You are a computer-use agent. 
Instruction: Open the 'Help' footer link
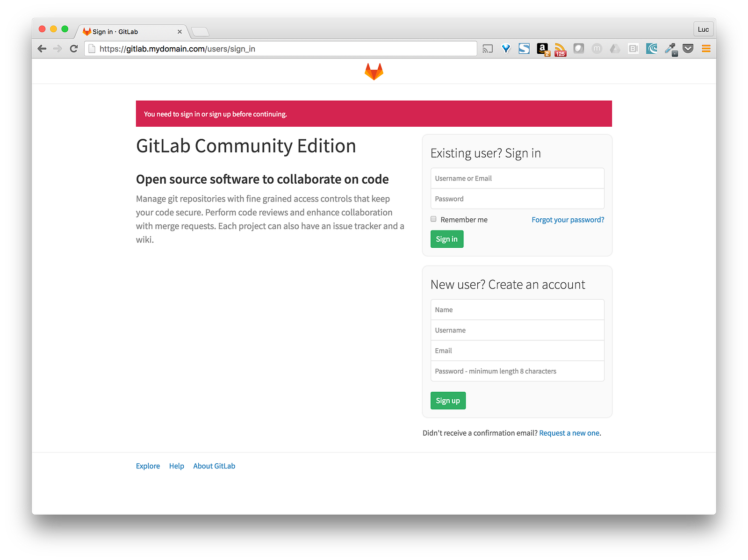(x=177, y=466)
